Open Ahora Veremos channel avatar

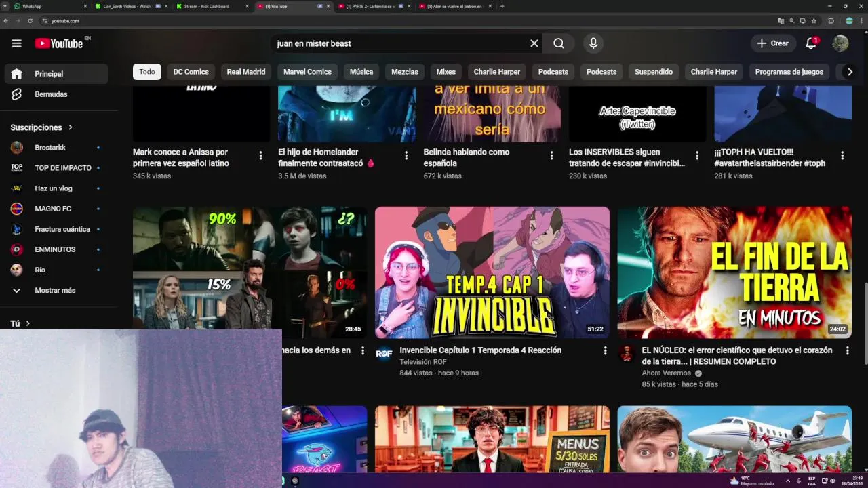[626, 353]
